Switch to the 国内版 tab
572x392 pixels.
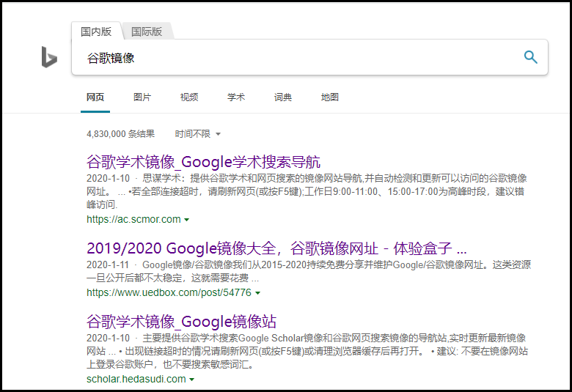click(x=96, y=32)
